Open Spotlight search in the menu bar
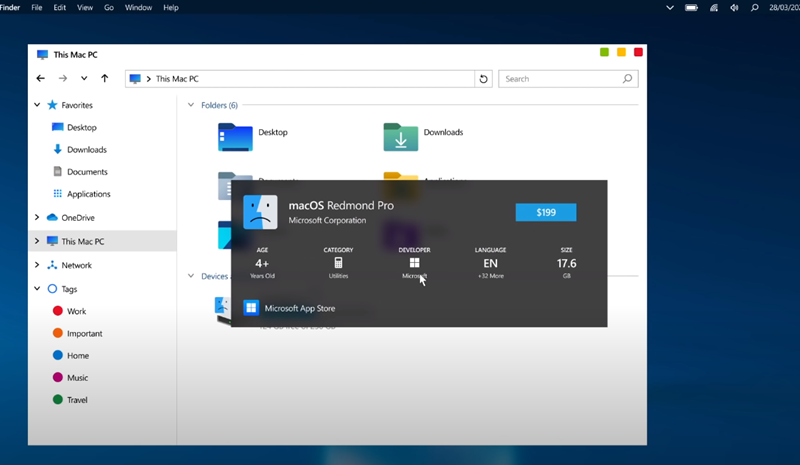 point(754,7)
